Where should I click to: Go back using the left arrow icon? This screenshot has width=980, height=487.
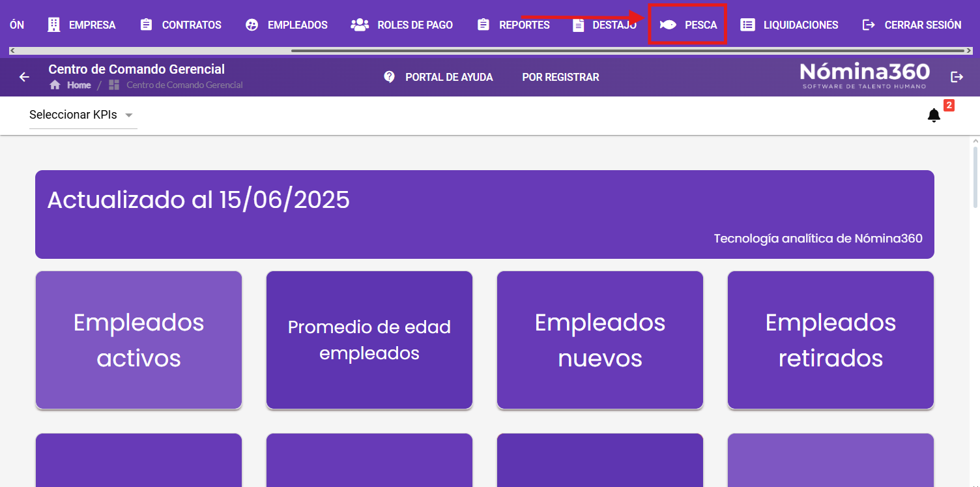click(x=24, y=77)
